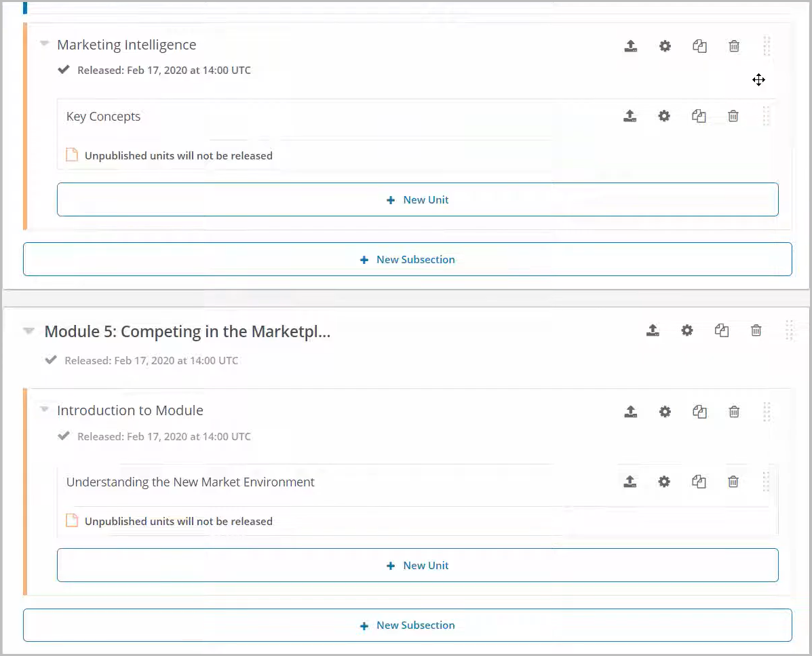Click the Released date under Marketing Intelligence
Viewport: 812px width, 656px height.
click(x=164, y=71)
